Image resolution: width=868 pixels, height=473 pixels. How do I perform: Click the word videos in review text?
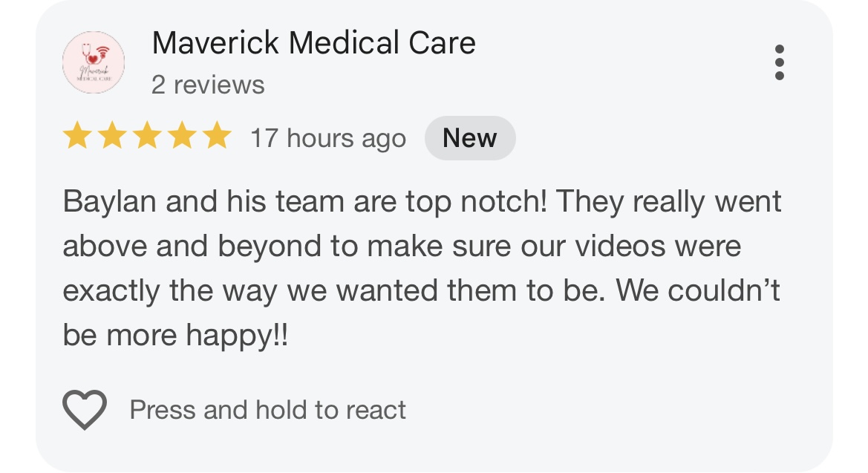pyautogui.click(x=620, y=246)
